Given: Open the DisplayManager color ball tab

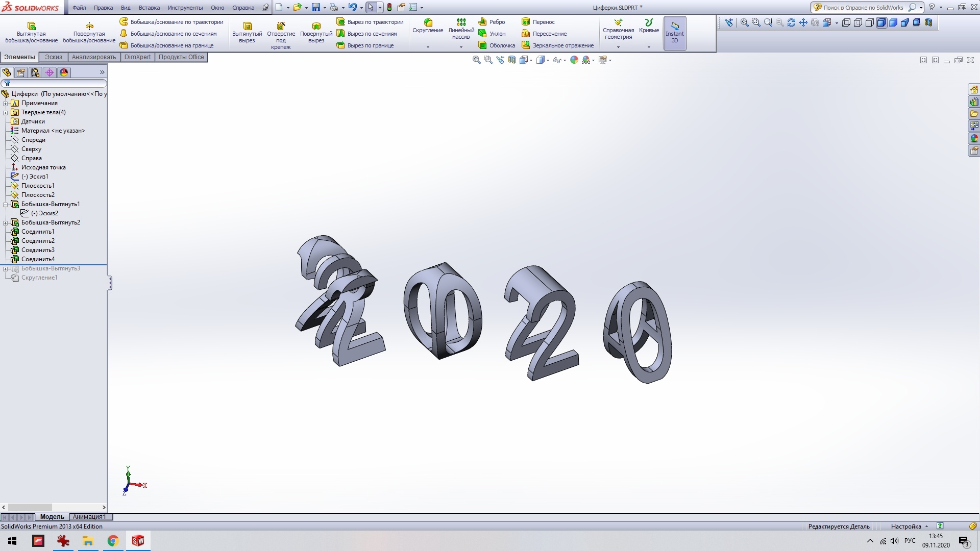Looking at the screenshot, I should (x=64, y=72).
